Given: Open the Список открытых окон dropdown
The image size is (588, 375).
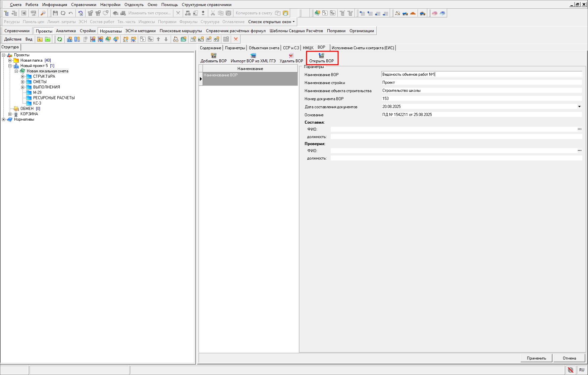Looking at the screenshot, I should click(x=271, y=22).
